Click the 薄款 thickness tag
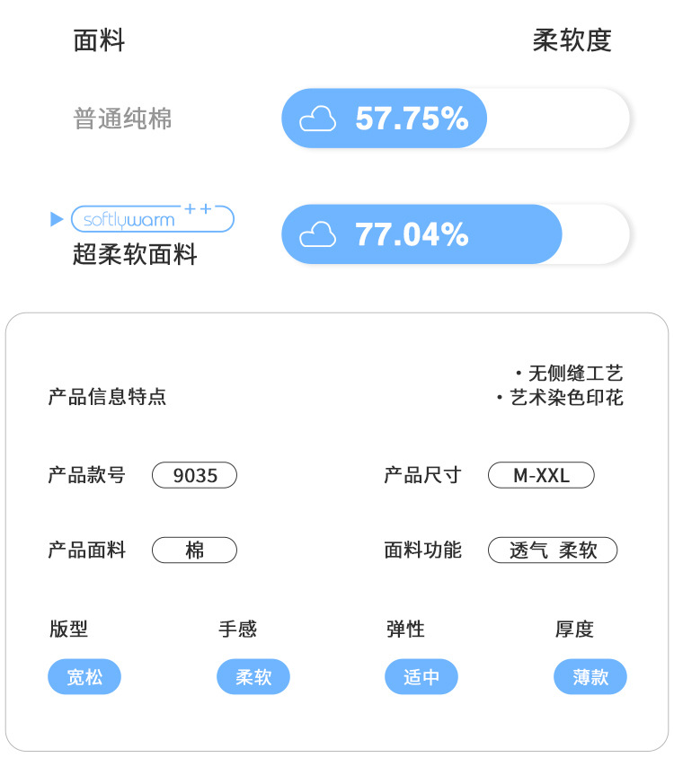The height and width of the screenshot is (784, 674). pyautogui.click(x=590, y=676)
